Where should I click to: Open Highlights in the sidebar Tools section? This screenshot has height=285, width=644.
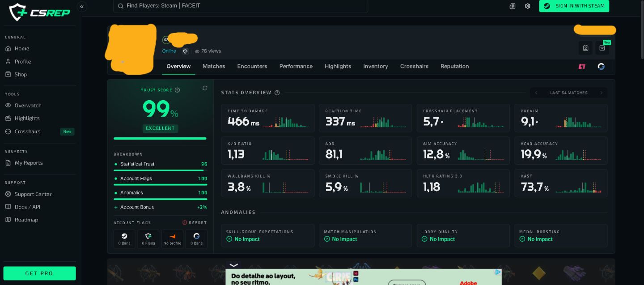22,118
